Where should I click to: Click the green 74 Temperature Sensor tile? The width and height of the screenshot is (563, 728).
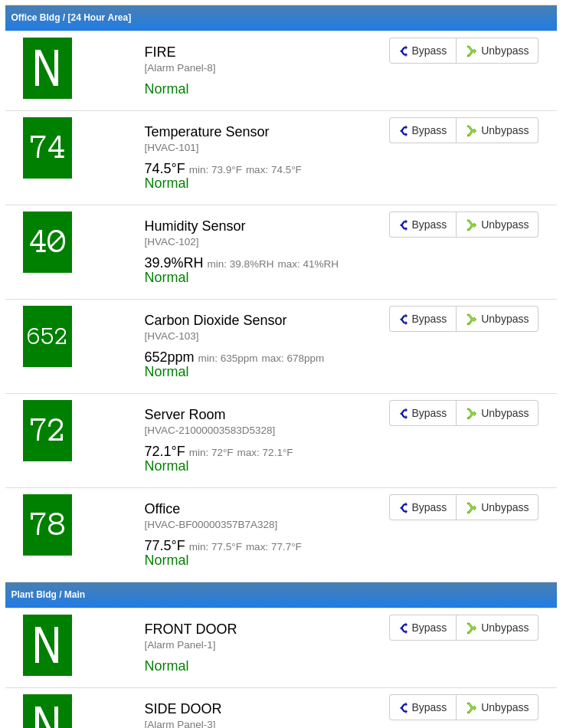coord(47,148)
